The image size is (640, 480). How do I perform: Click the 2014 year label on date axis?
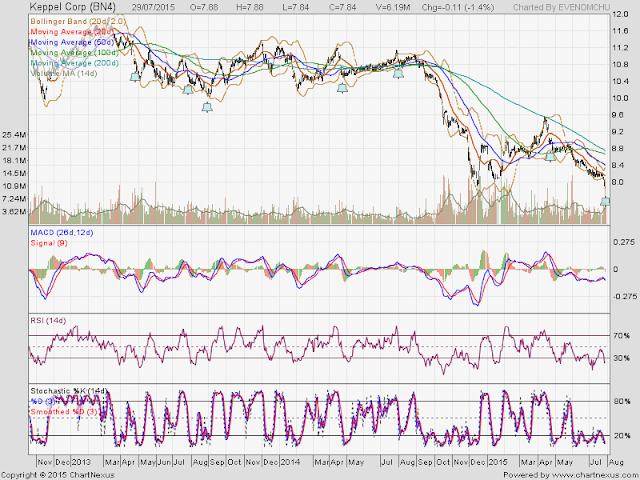tap(290, 462)
